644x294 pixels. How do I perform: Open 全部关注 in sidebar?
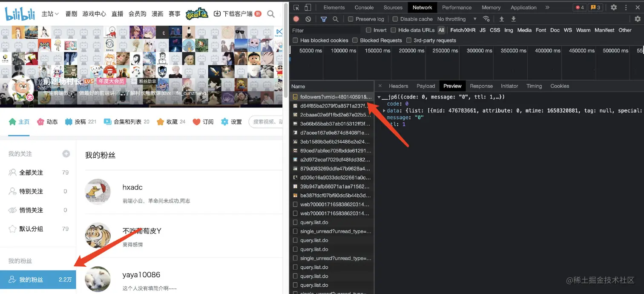click(x=38, y=173)
